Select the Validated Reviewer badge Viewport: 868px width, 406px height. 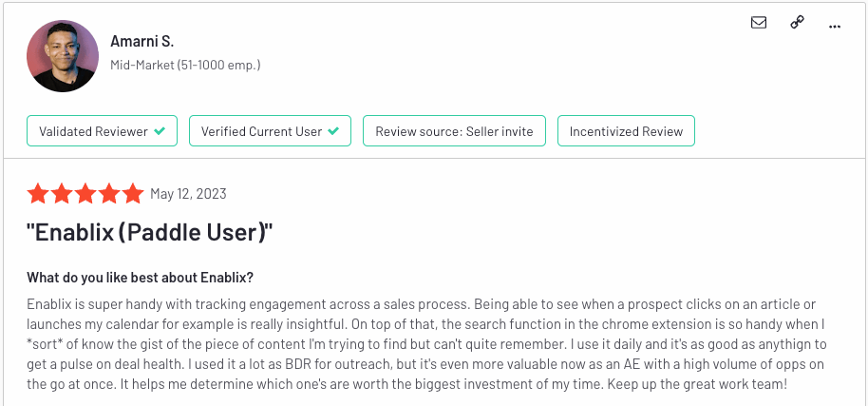pyautogui.click(x=102, y=130)
